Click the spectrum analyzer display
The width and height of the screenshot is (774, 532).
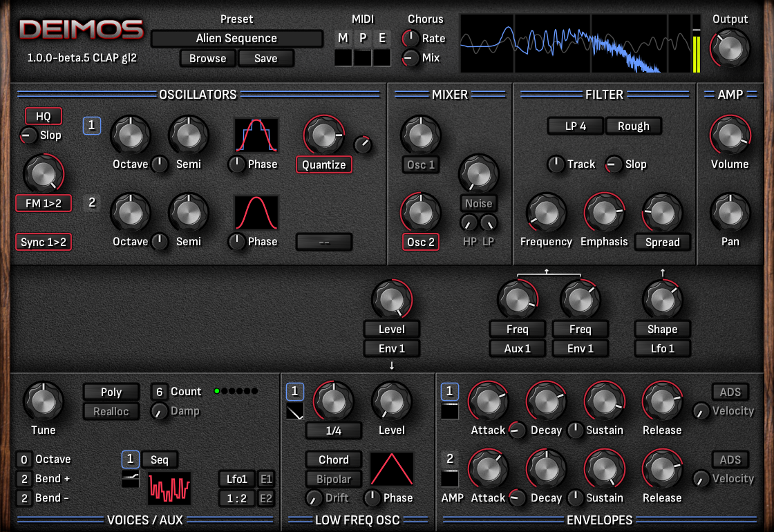click(574, 43)
